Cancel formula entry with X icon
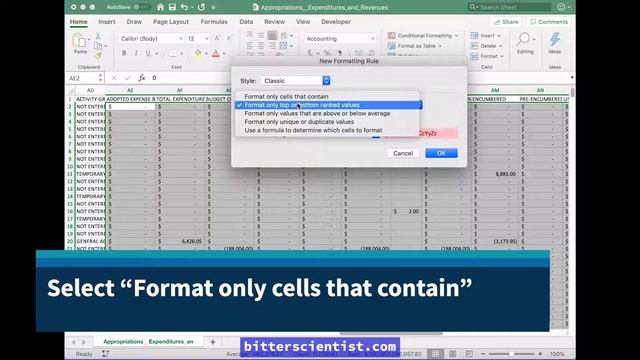640x360 pixels. 114,78
